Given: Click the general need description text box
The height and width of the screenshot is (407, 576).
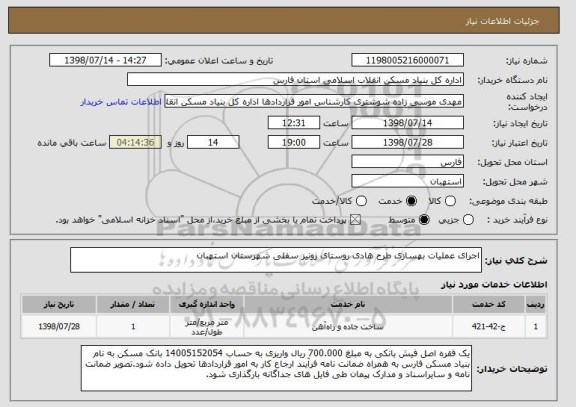Looking at the screenshot, I should (276, 260).
